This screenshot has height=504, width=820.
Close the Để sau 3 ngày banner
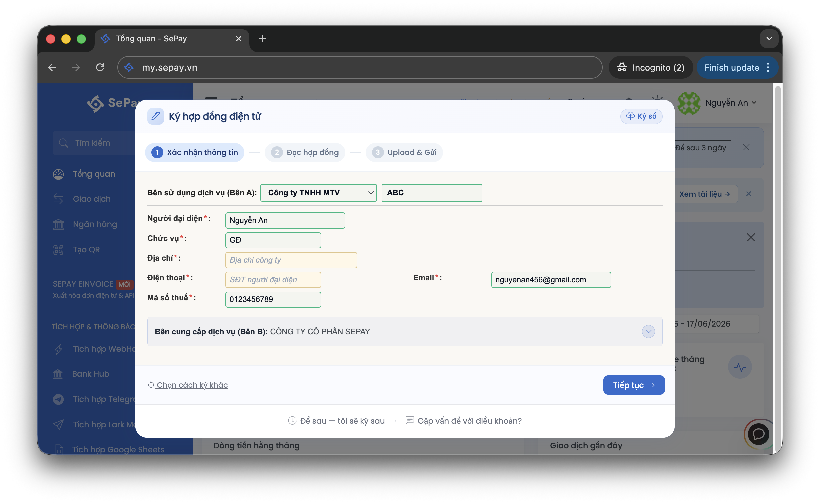[746, 147]
